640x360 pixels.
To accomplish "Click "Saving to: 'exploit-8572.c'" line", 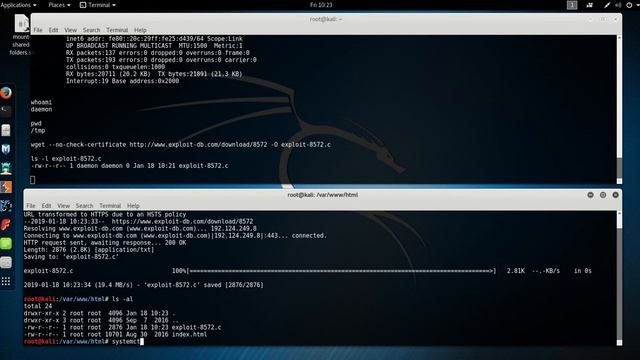I will pyautogui.click(x=71, y=257).
